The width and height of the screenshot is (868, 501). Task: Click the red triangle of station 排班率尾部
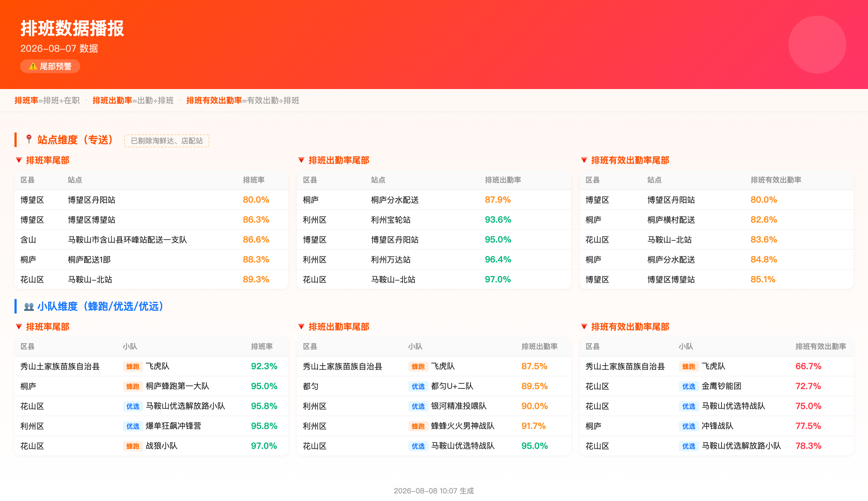[19, 160]
